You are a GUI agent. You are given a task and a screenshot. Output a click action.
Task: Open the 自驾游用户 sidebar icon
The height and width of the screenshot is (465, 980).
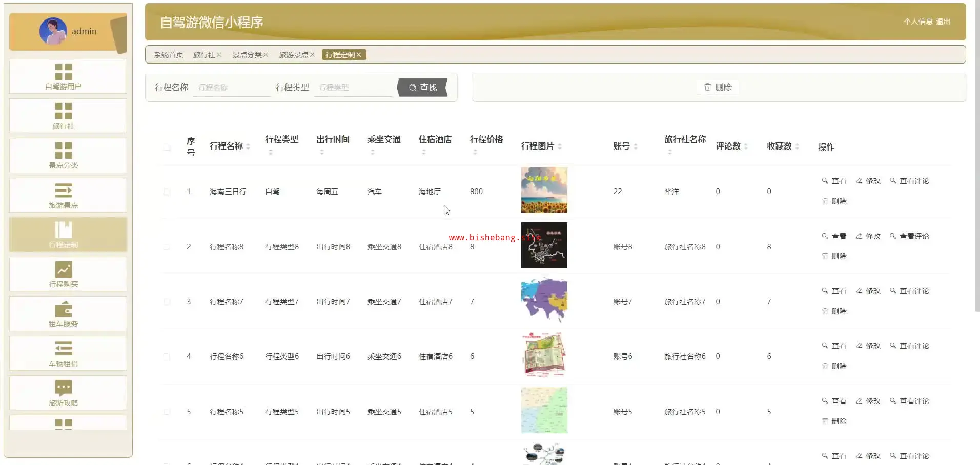pos(64,72)
